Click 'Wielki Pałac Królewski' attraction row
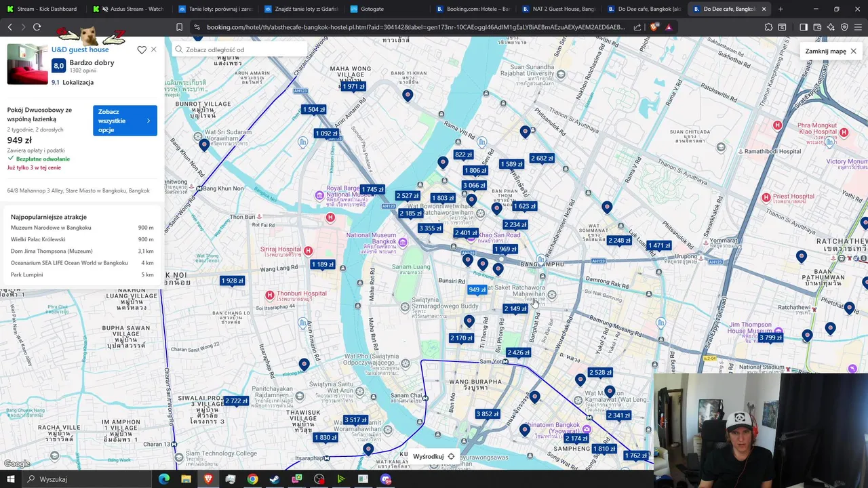 [82, 239]
